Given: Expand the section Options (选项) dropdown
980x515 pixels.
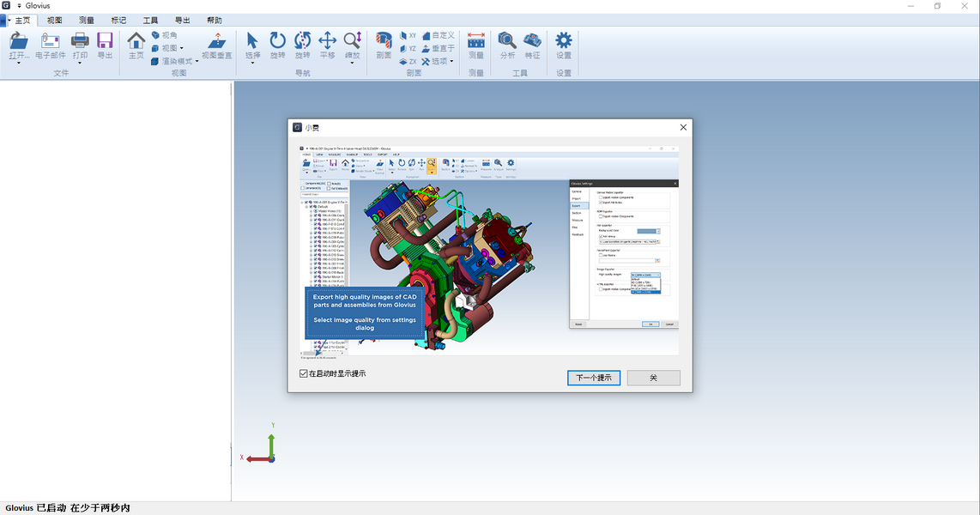Looking at the screenshot, I should (451, 61).
